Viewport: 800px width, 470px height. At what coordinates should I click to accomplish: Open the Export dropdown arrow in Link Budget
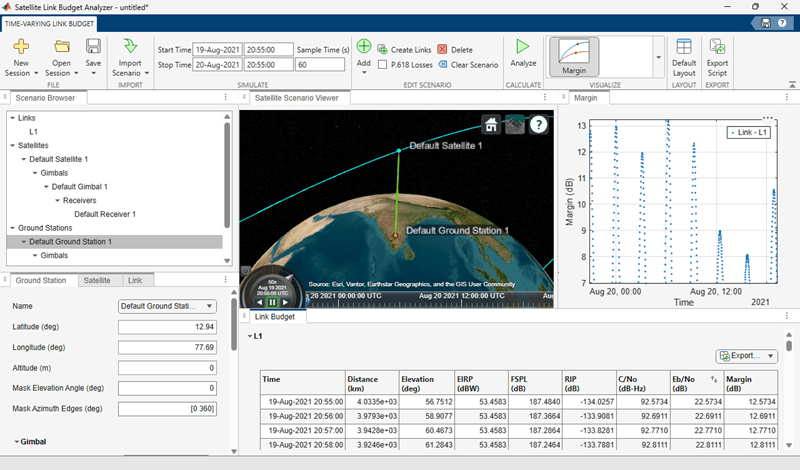[770, 356]
